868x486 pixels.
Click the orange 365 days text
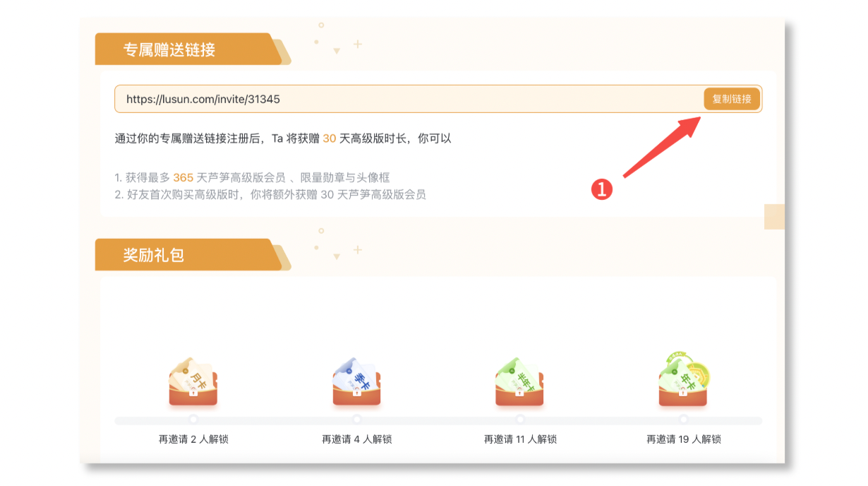coord(183,178)
